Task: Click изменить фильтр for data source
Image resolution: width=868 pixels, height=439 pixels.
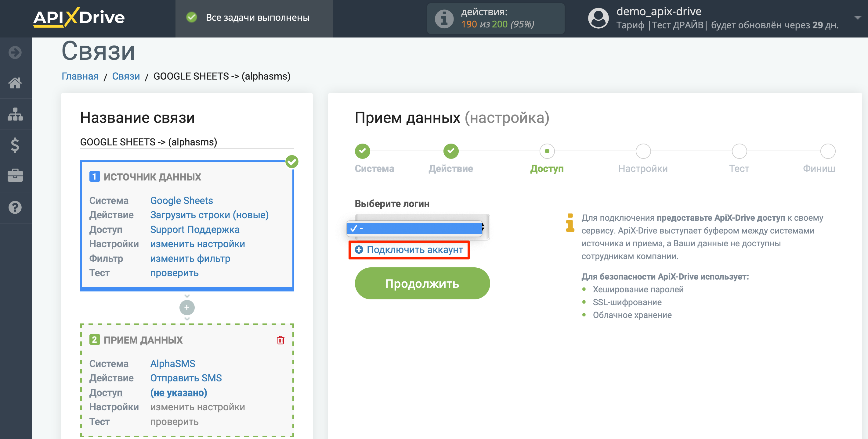Action: click(x=188, y=258)
